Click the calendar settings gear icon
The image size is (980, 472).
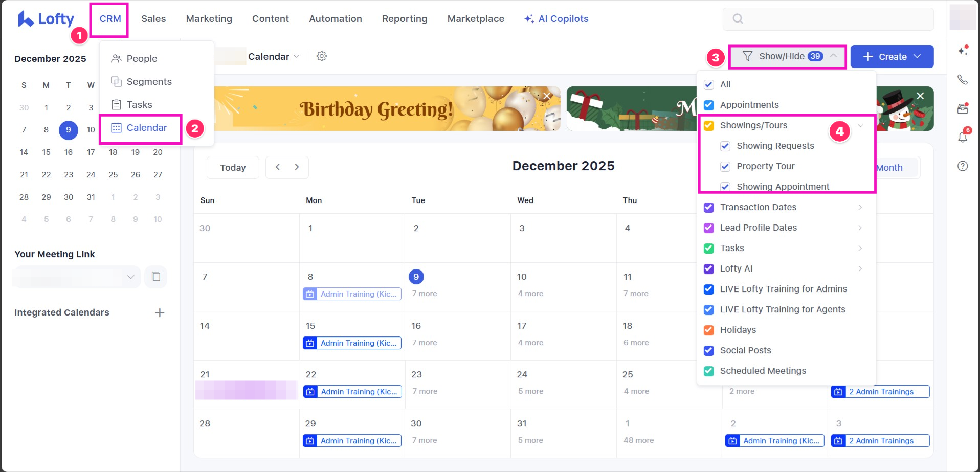(x=321, y=56)
